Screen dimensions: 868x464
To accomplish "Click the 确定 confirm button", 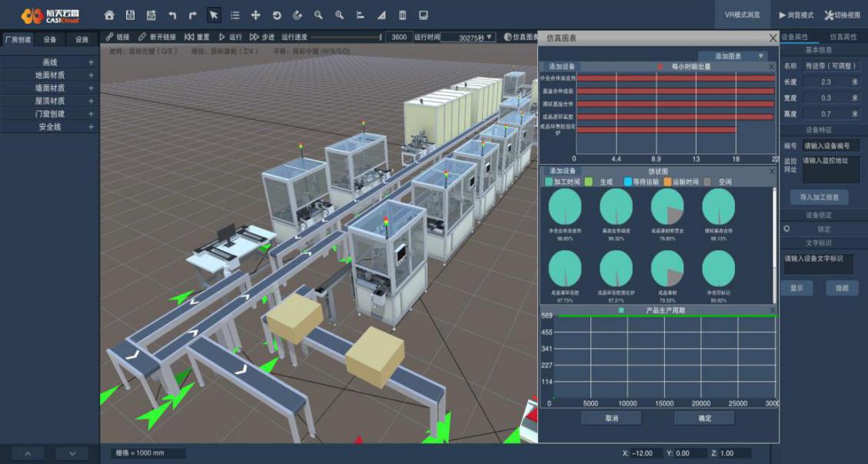I will 704,419.
